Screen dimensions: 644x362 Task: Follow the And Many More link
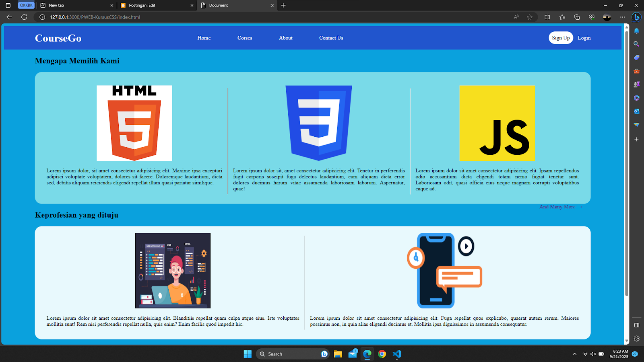[561, 207]
